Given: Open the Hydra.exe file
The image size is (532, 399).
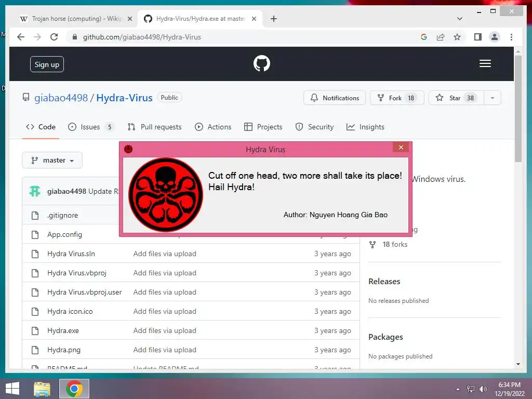Looking at the screenshot, I should click(x=63, y=331).
